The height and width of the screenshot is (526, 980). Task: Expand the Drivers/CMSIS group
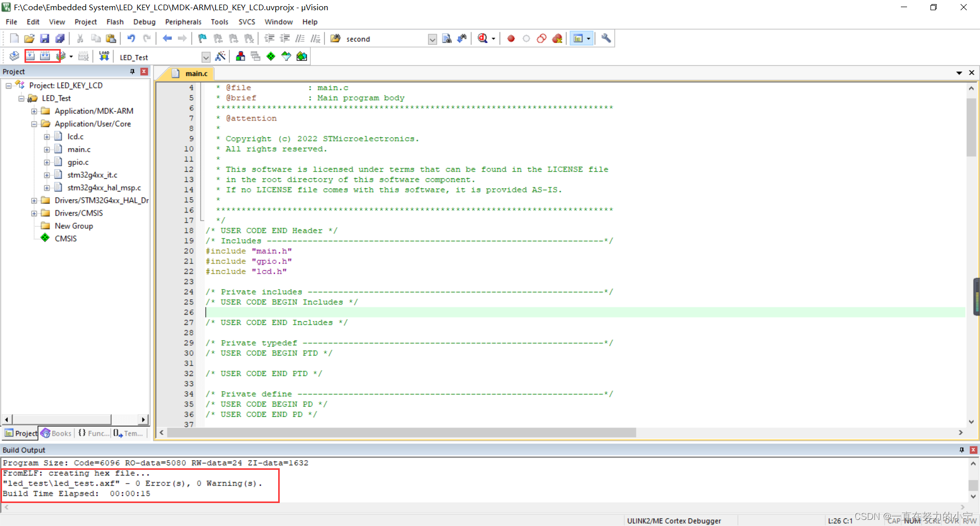[34, 213]
